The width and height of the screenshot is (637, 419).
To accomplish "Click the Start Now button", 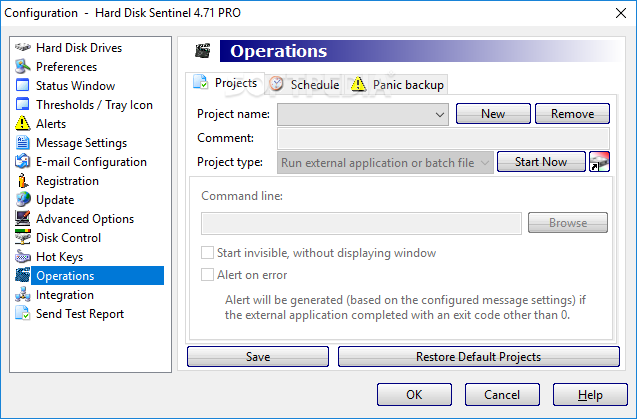I will [x=541, y=162].
